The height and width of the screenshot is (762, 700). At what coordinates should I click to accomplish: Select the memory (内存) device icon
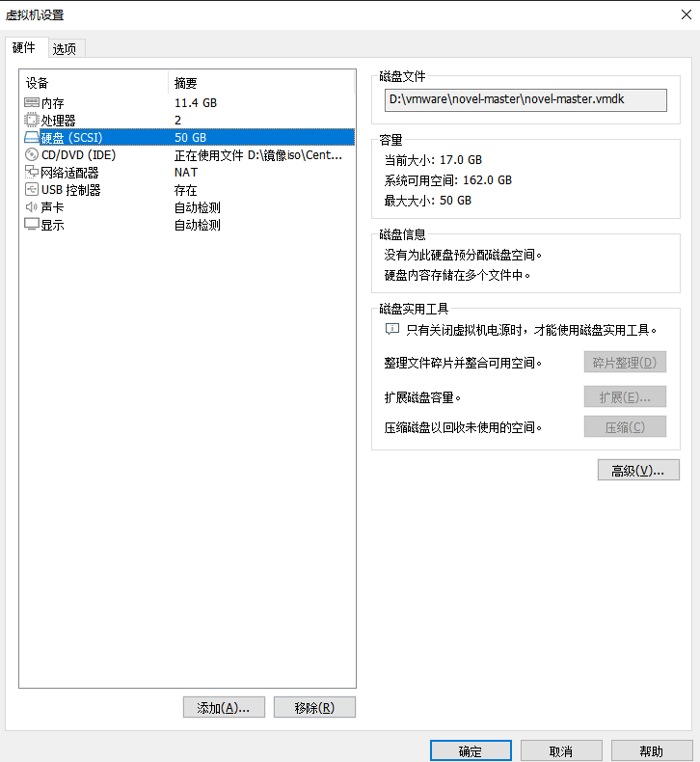(32, 102)
